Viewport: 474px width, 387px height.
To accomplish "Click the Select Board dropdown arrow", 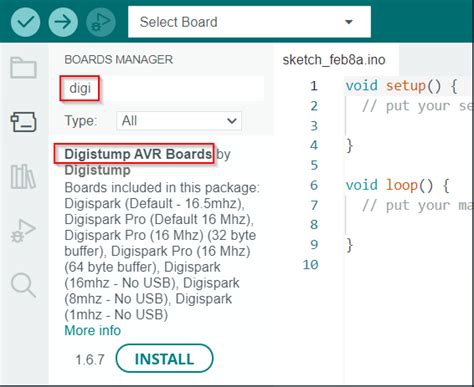I will coord(349,22).
